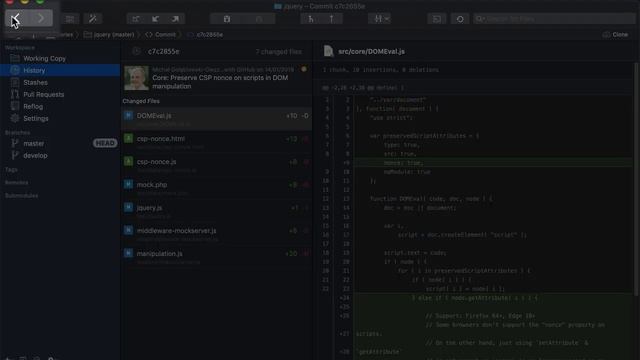Click the Clone button
The height and width of the screenshot is (360, 640).
pyautogui.click(x=616, y=35)
